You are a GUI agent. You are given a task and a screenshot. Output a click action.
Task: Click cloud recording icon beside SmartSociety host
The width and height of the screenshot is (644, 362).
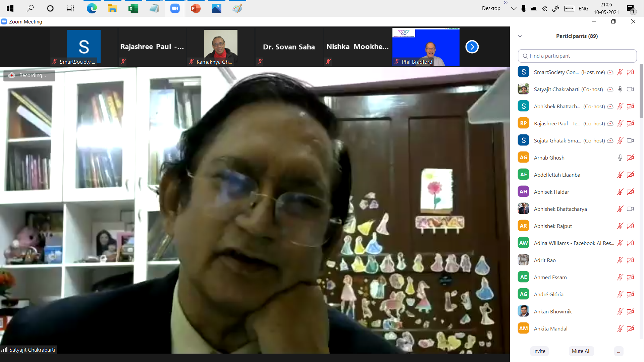coord(610,72)
